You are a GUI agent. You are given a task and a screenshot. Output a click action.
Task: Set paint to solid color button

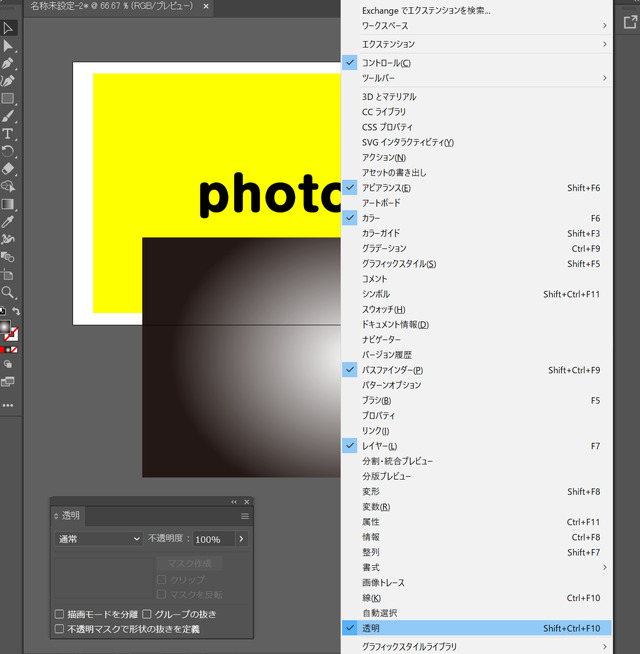click(2, 350)
